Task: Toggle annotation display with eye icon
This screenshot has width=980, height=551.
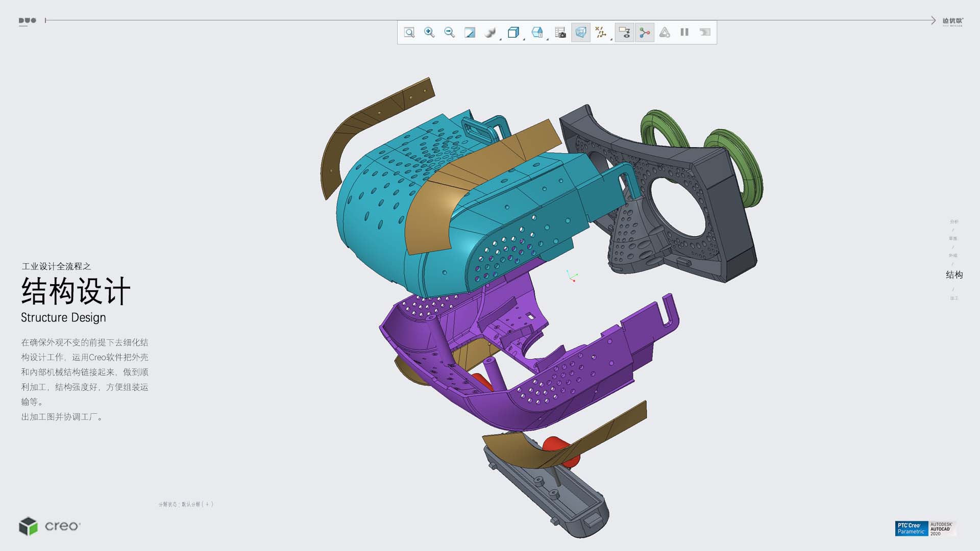Action: point(624,33)
